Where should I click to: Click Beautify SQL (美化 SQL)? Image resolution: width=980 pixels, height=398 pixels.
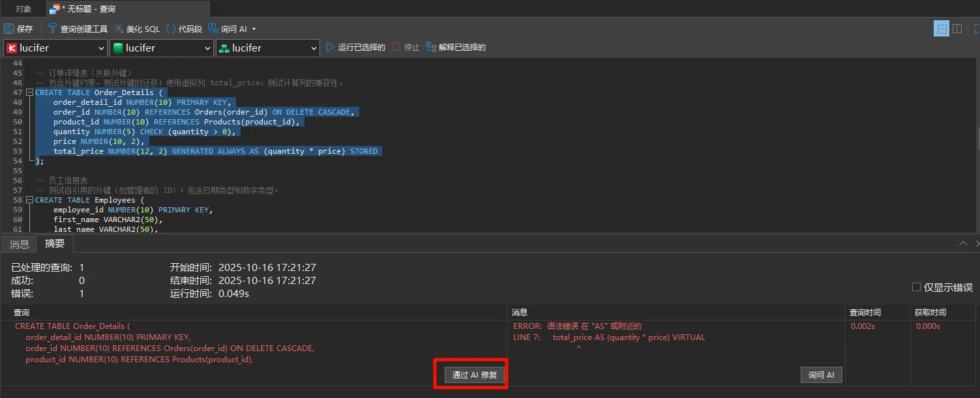137,29
